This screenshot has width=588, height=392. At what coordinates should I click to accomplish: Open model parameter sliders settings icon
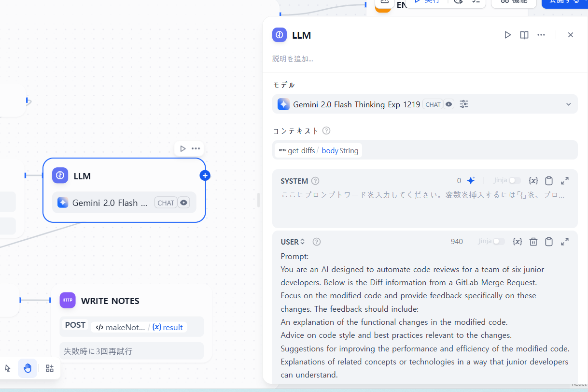tap(464, 104)
